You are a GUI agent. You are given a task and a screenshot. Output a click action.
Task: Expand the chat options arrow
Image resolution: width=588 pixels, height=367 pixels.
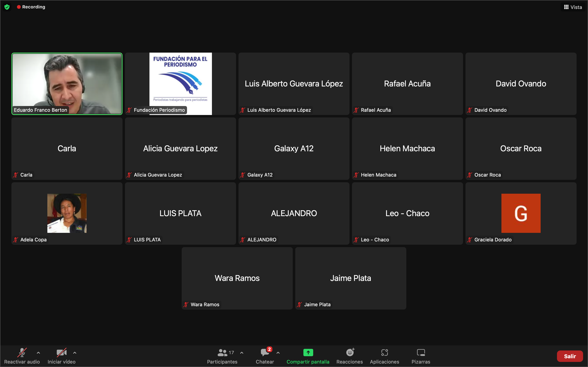[x=278, y=353]
